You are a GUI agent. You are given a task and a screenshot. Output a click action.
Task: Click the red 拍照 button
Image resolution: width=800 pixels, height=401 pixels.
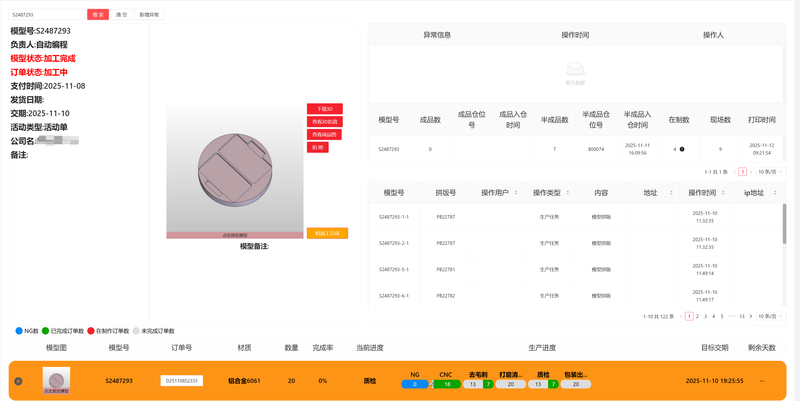(317, 147)
